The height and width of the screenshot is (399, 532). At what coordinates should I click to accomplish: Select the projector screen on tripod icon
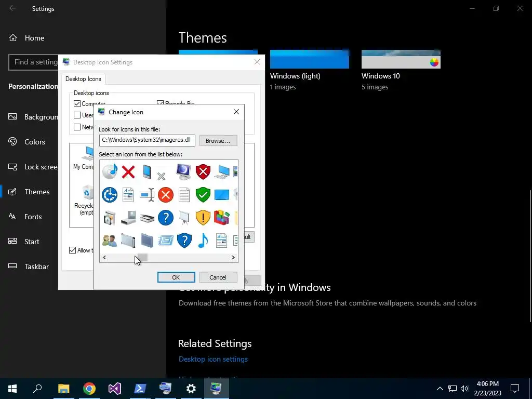point(184,218)
